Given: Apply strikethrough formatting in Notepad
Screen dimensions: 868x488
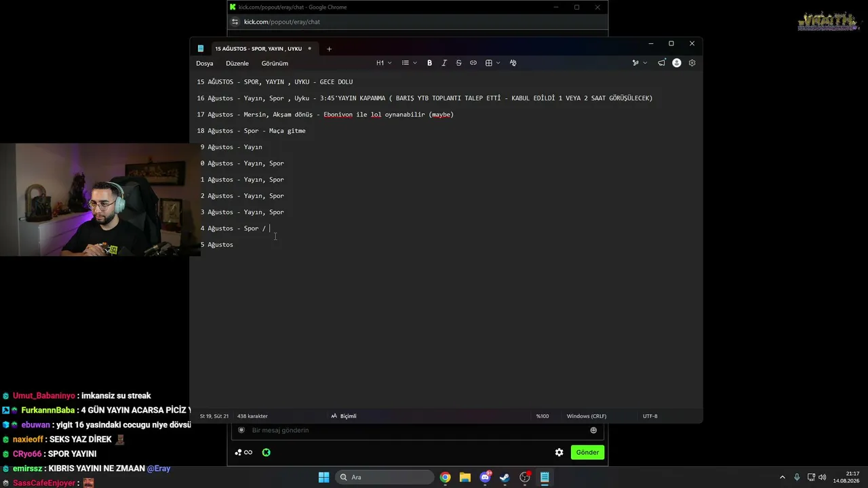Looking at the screenshot, I should [458, 63].
